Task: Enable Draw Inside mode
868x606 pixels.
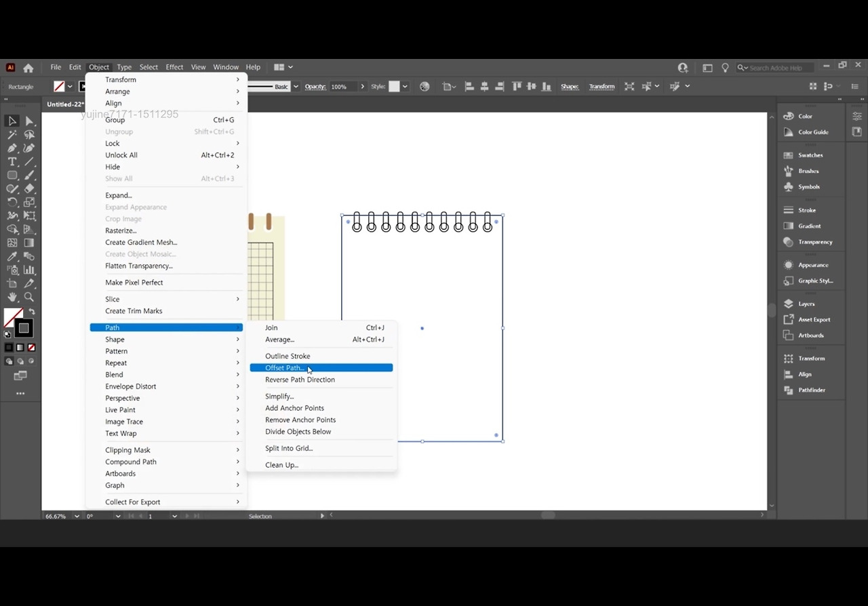Action: pyautogui.click(x=31, y=361)
